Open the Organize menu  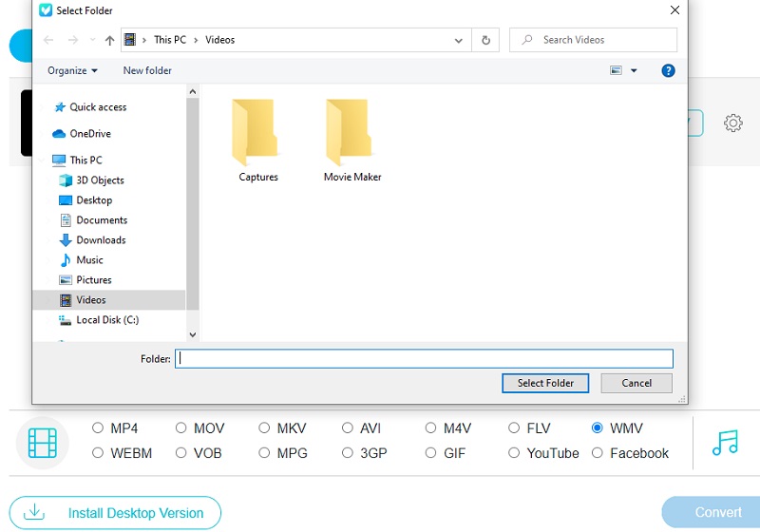coord(73,70)
